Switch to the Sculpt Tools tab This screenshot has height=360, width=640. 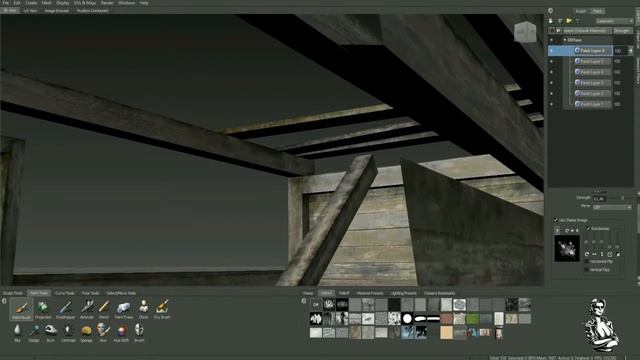(13, 293)
